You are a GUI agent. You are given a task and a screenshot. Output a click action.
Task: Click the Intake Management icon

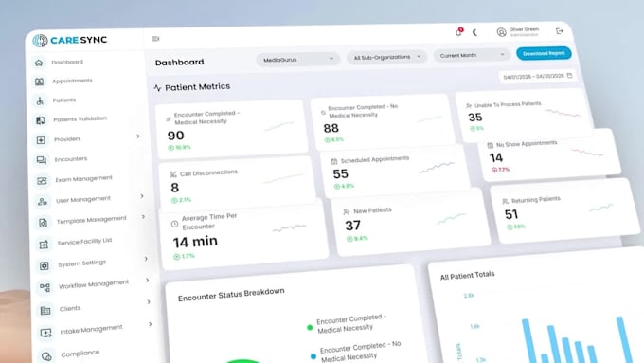(45, 333)
